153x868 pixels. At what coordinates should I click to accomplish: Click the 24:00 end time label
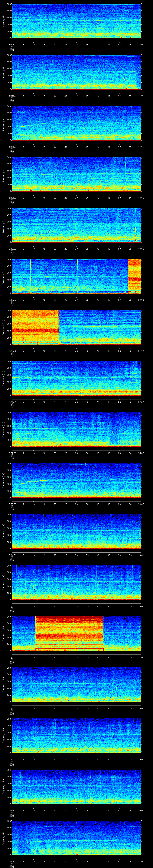pyautogui.click(x=141, y=504)
